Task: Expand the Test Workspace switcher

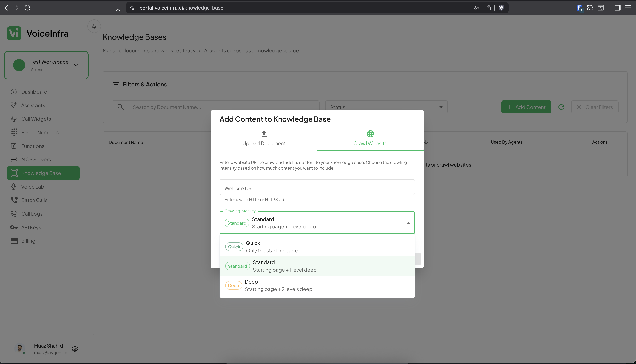Action: click(x=46, y=65)
